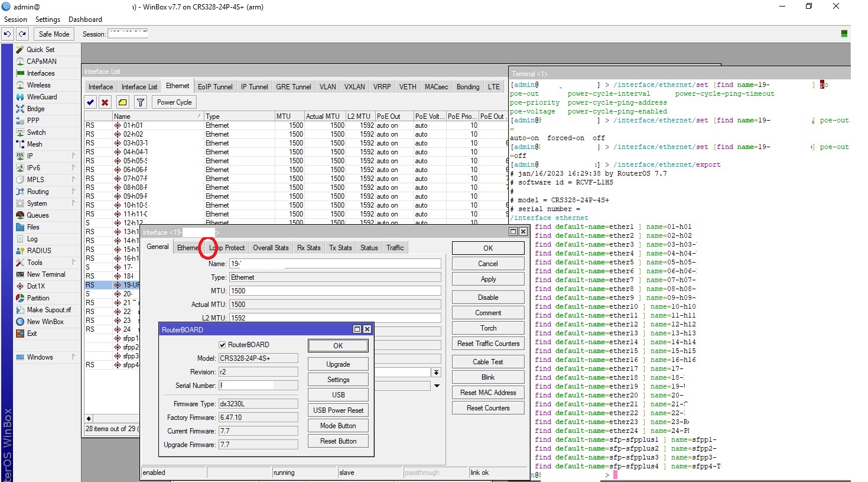Click the Undo arrow icon in toolbar

[8, 34]
